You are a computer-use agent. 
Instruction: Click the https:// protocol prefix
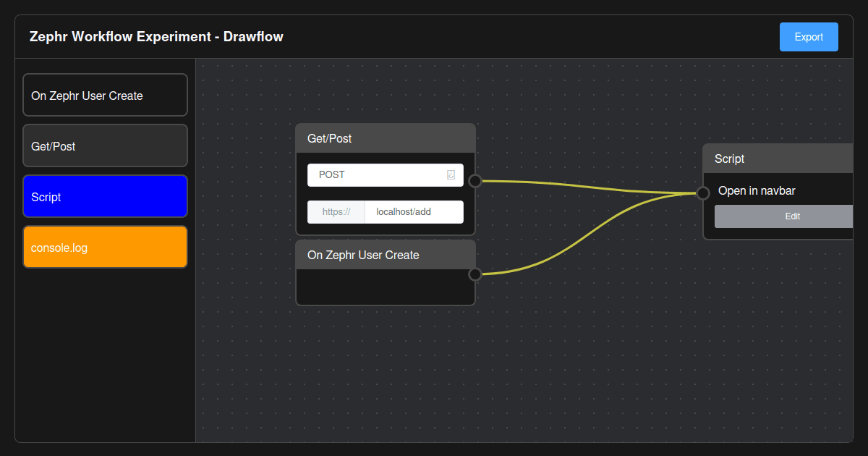coord(336,211)
